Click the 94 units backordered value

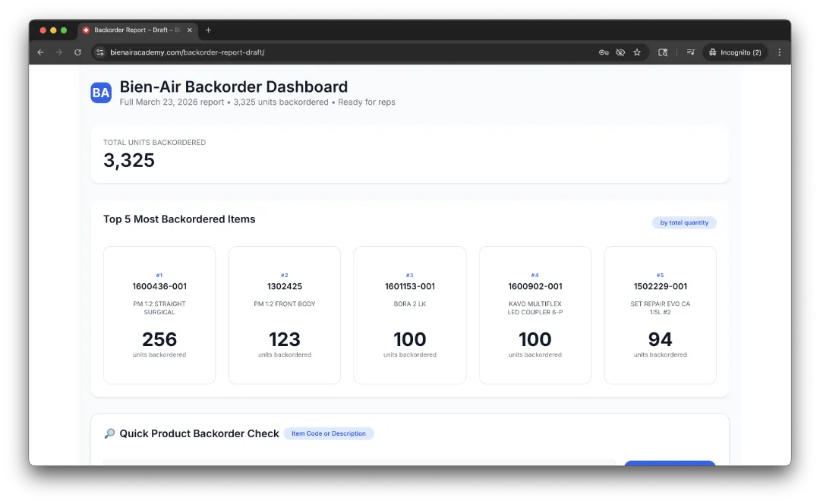pos(660,339)
